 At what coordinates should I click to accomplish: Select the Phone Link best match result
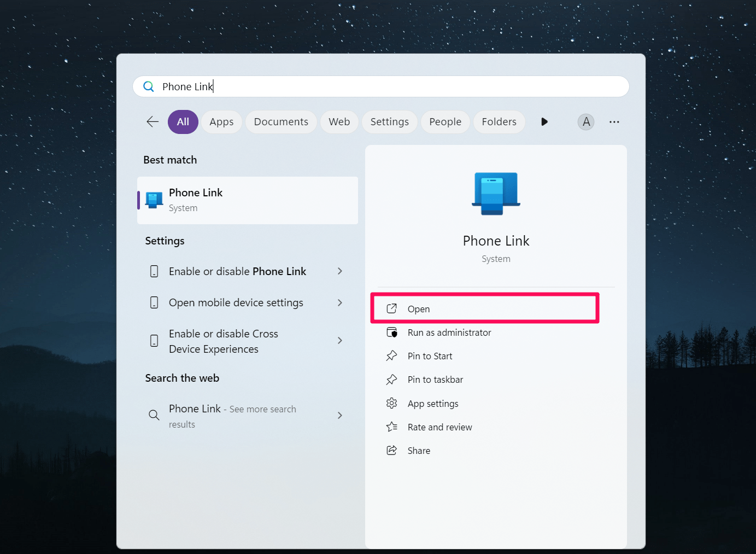248,200
